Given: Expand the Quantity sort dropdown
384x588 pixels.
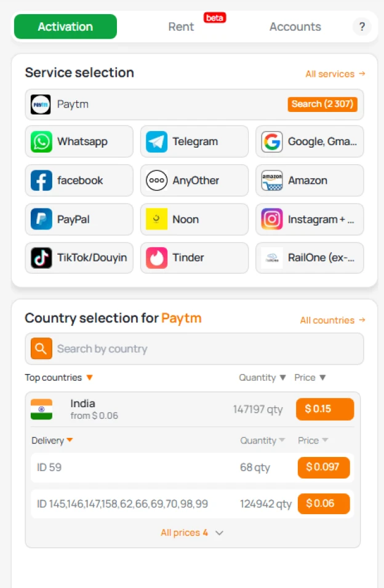Looking at the screenshot, I should (x=262, y=378).
